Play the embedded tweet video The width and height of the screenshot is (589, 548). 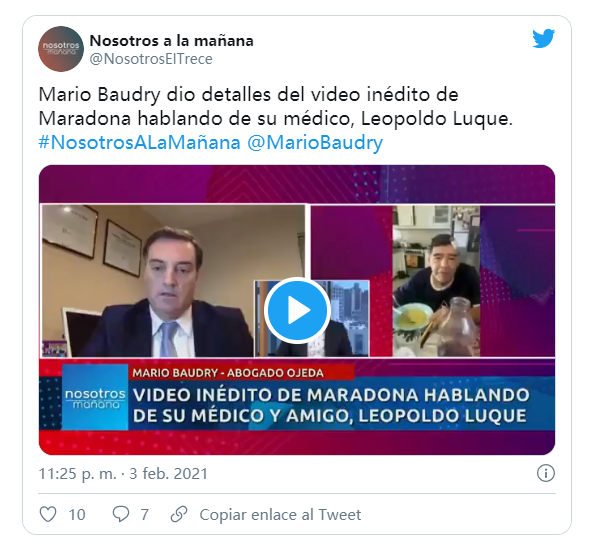[297, 310]
